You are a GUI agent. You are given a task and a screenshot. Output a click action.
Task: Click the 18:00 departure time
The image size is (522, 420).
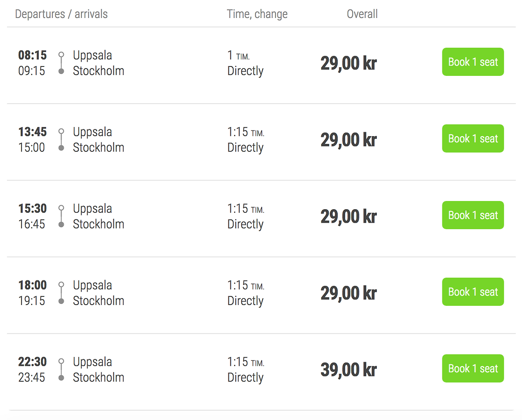click(x=33, y=285)
